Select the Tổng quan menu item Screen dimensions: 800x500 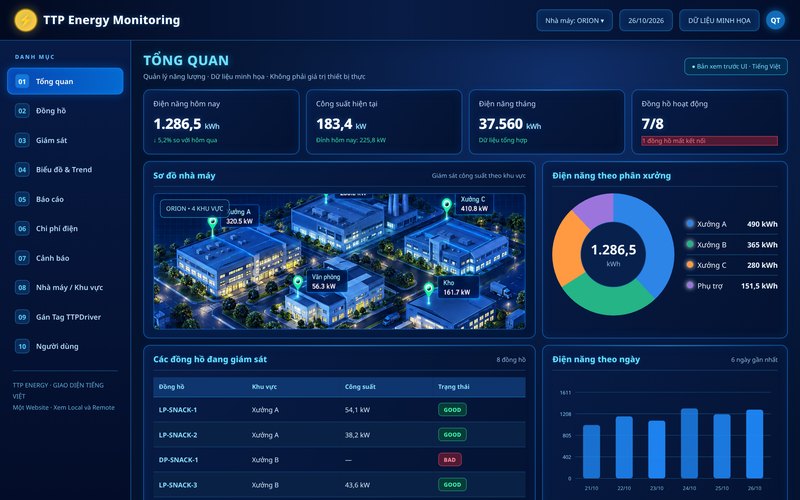tap(65, 81)
